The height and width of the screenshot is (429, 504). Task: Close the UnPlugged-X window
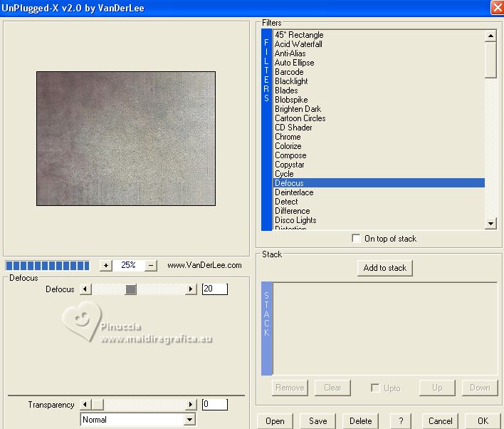498,8
